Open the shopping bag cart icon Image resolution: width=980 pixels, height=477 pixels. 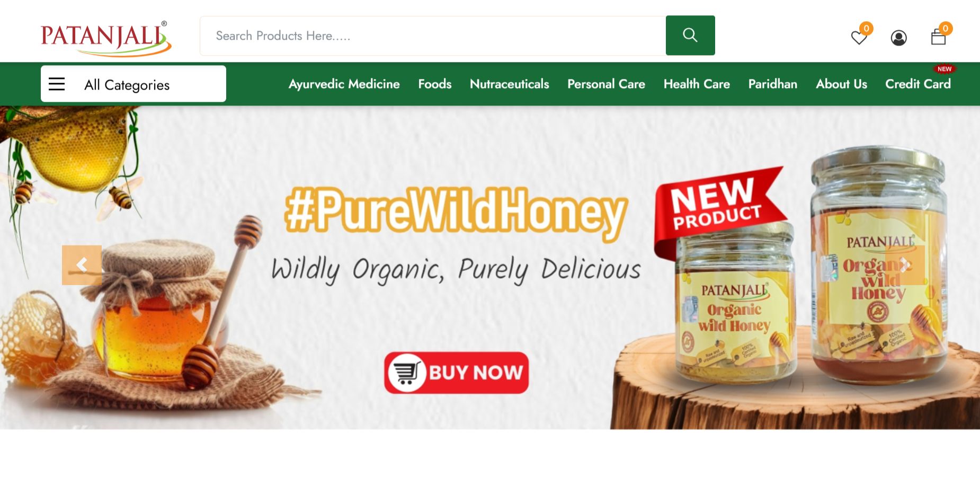click(x=938, y=37)
